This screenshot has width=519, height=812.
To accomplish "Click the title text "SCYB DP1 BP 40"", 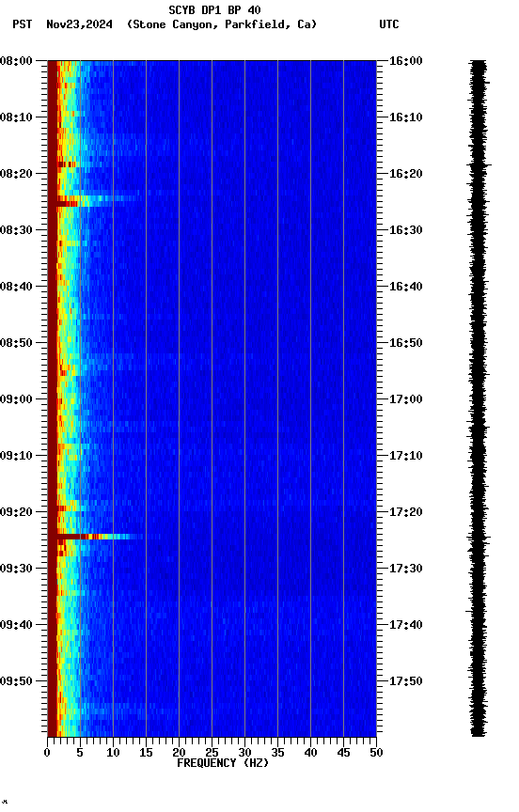I will click(x=214, y=9).
